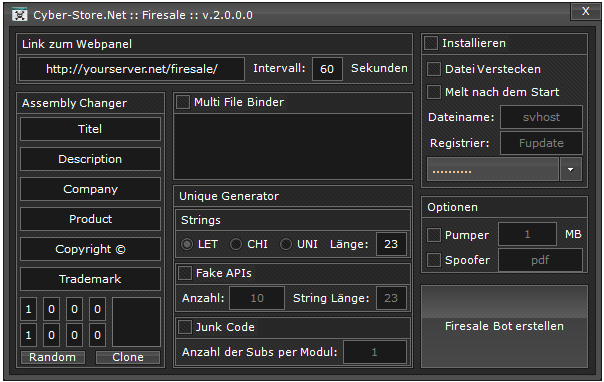Click the empty icon preview box
604x382 pixels.
coord(136,322)
